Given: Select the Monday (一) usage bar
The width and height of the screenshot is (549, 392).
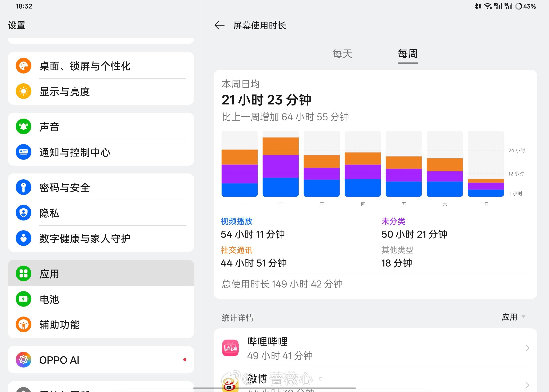Looking at the screenshot, I should 239,173.
